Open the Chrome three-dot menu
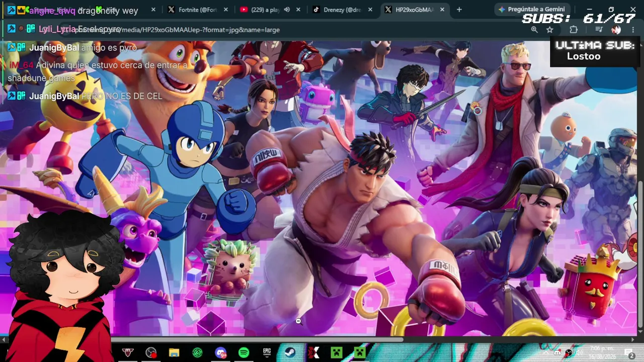 click(633, 30)
